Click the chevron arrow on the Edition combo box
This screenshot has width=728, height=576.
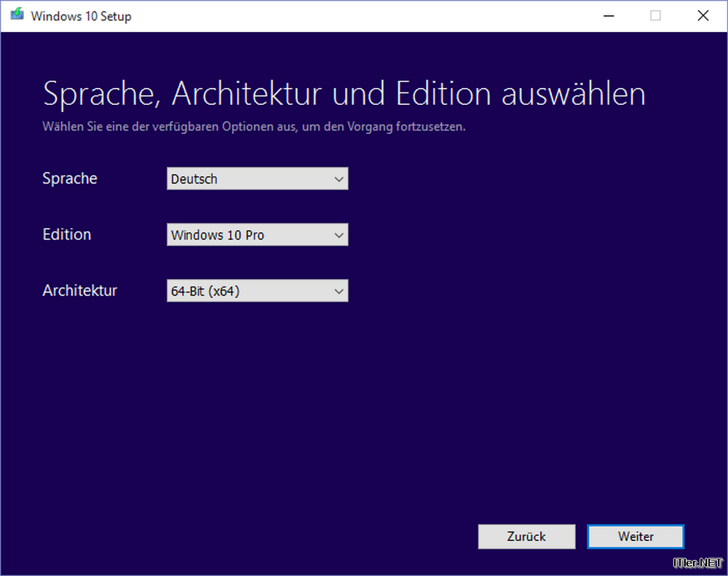339,234
